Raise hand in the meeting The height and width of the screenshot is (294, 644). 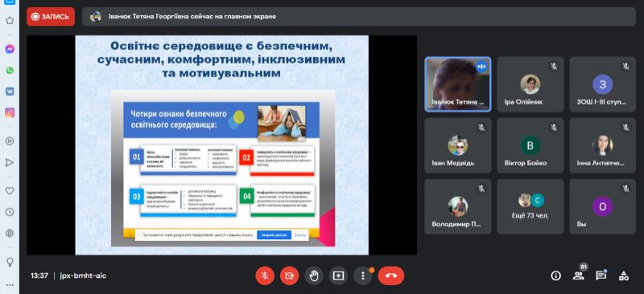(x=314, y=275)
